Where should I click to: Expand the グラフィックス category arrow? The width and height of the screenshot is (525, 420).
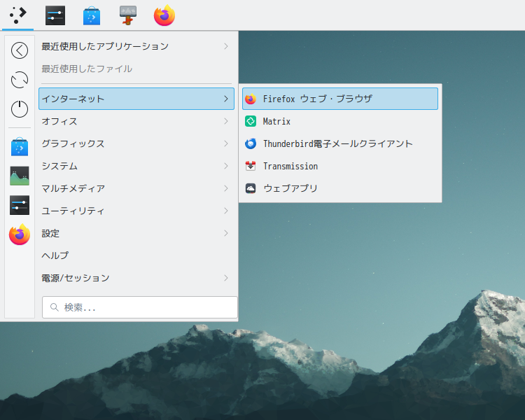coord(226,143)
